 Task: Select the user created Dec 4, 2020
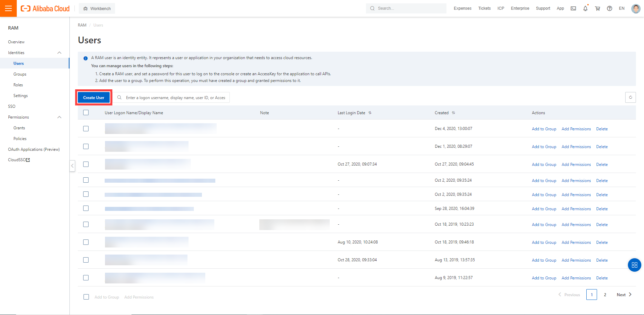point(86,129)
